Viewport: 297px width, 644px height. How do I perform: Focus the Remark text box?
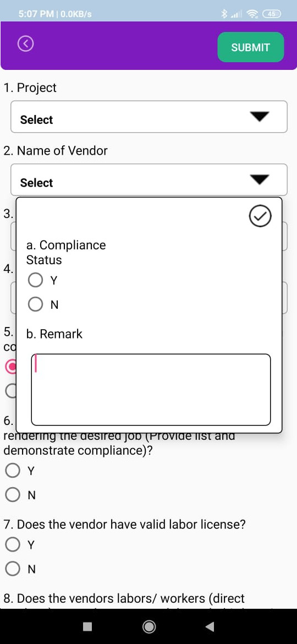(x=151, y=389)
